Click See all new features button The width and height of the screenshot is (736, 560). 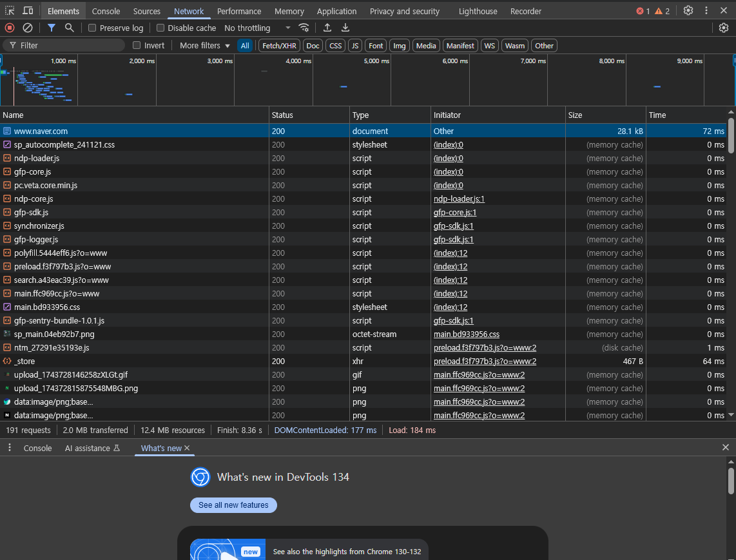tap(233, 505)
